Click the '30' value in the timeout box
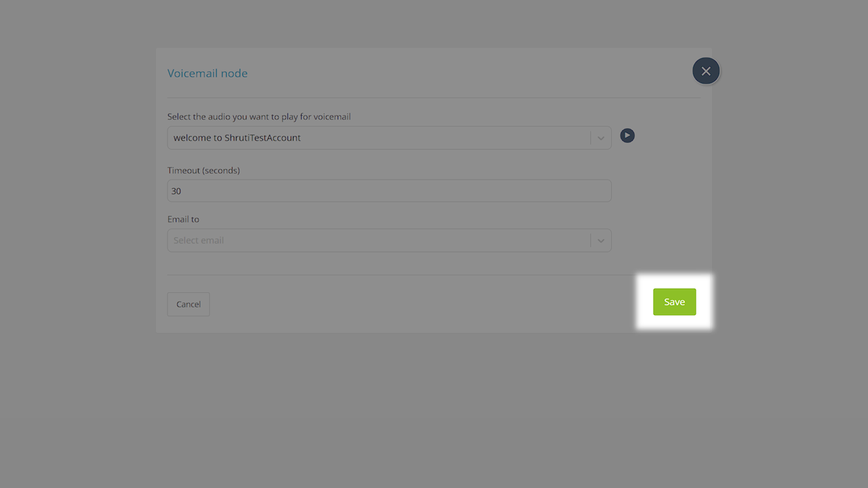 point(176,191)
